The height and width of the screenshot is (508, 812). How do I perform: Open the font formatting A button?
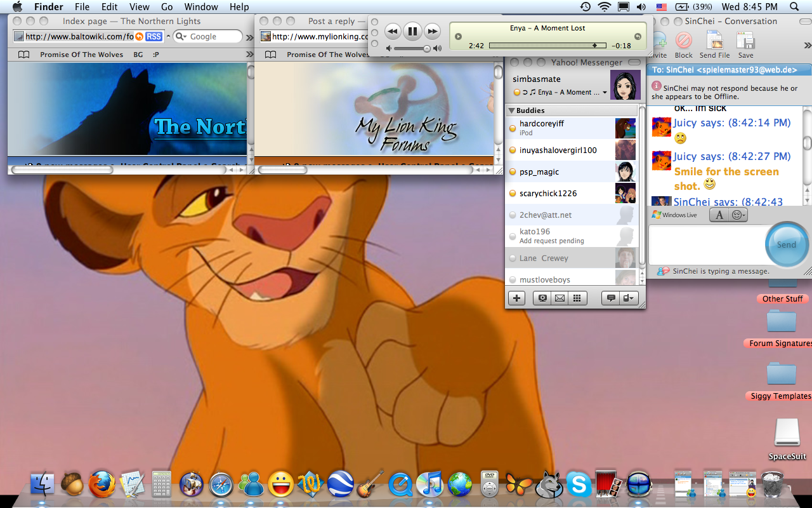[x=719, y=215]
